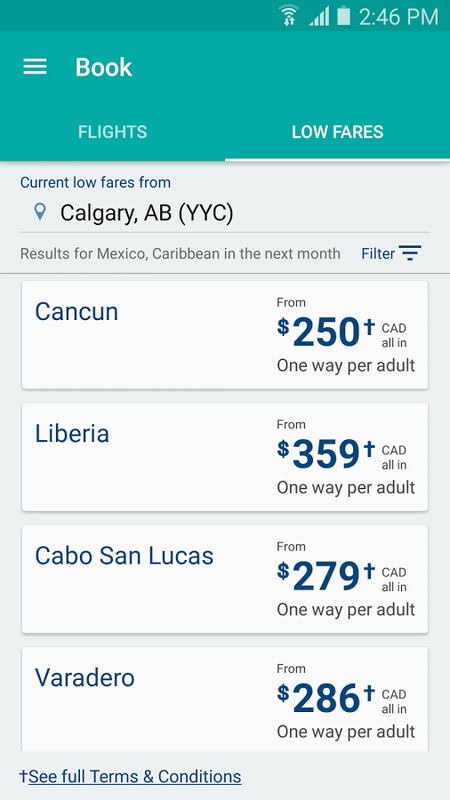Tap the location pin icon
The image size is (450, 800).
coord(40,212)
